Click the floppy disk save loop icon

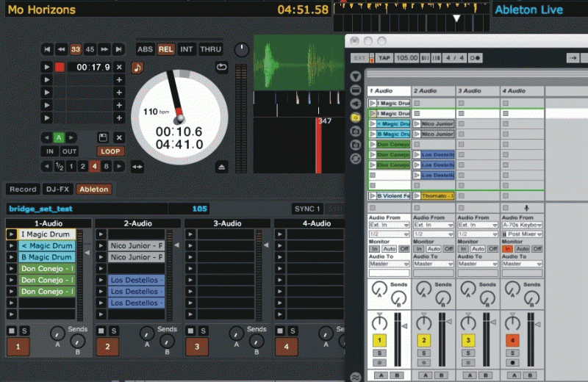(x=103, y=137)
